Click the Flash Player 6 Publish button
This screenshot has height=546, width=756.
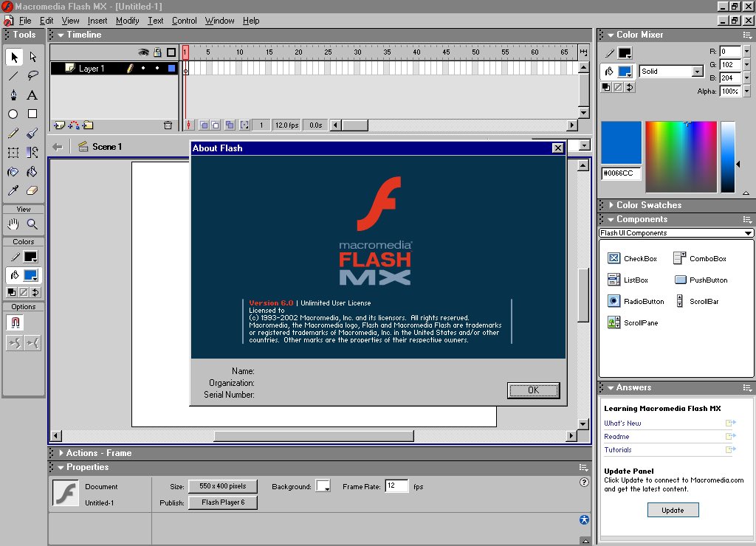tap(223, 502)
